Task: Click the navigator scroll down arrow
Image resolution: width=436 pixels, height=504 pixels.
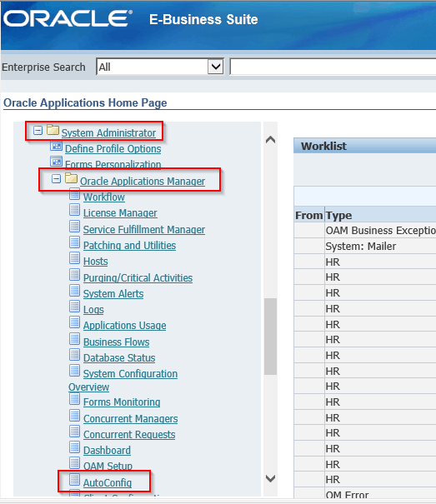Action: [270, 478]
